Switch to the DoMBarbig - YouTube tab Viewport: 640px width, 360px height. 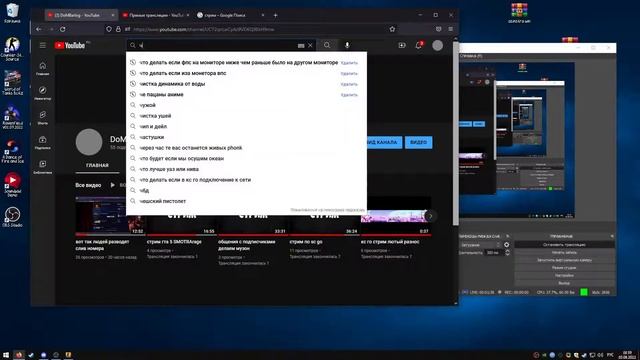coord(80,15)
